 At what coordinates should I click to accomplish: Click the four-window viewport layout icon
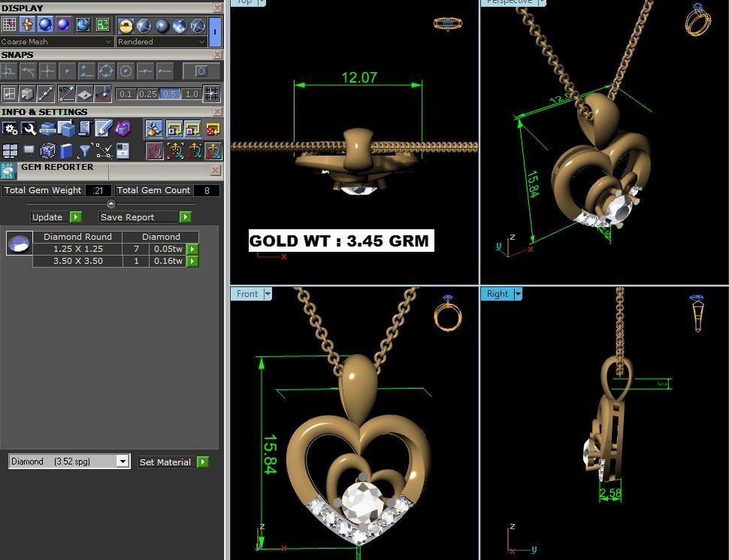click(x=10, y=150)
